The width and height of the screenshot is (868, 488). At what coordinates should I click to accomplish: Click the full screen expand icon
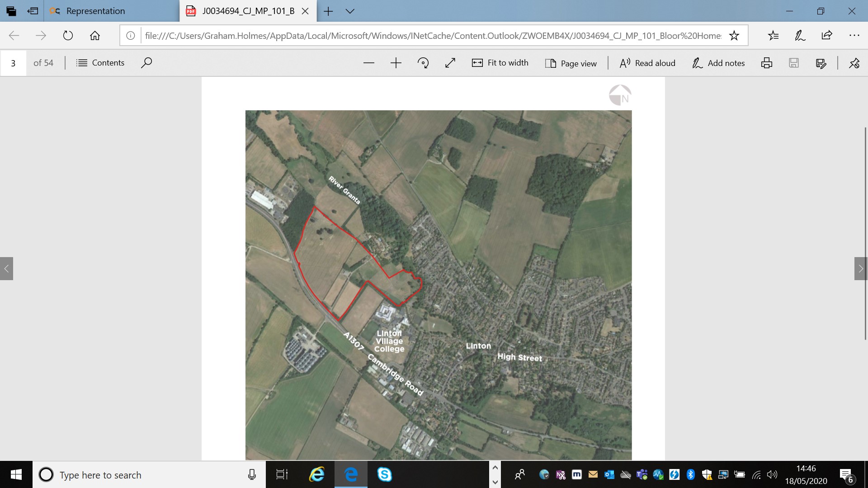450,63
